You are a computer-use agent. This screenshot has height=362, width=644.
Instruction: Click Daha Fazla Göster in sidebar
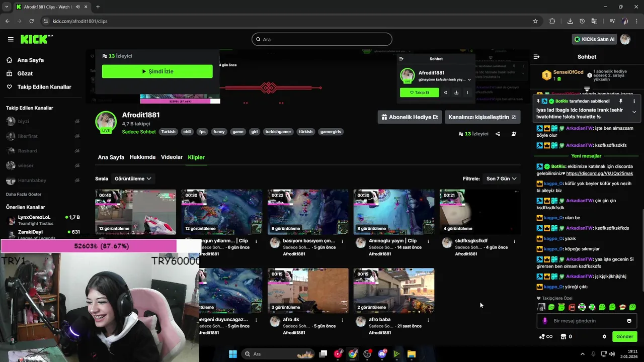pos(24,194)
